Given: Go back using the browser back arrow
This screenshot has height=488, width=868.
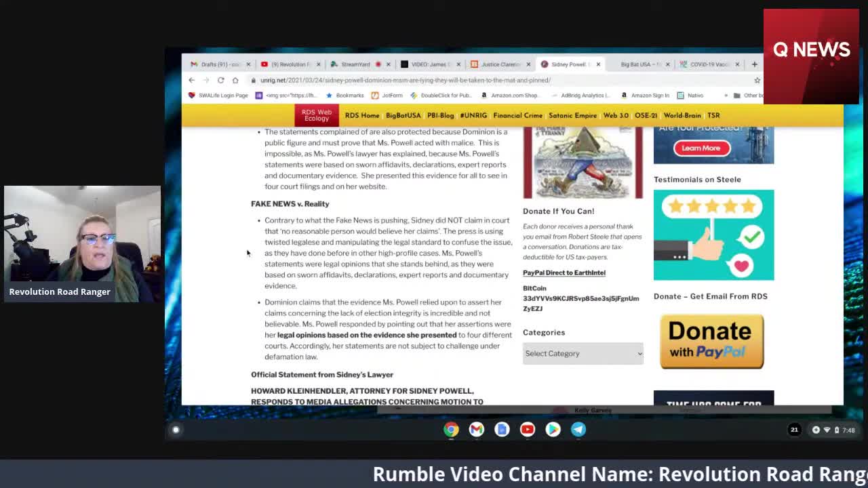Looking at the screenshot, I should 191,80.
